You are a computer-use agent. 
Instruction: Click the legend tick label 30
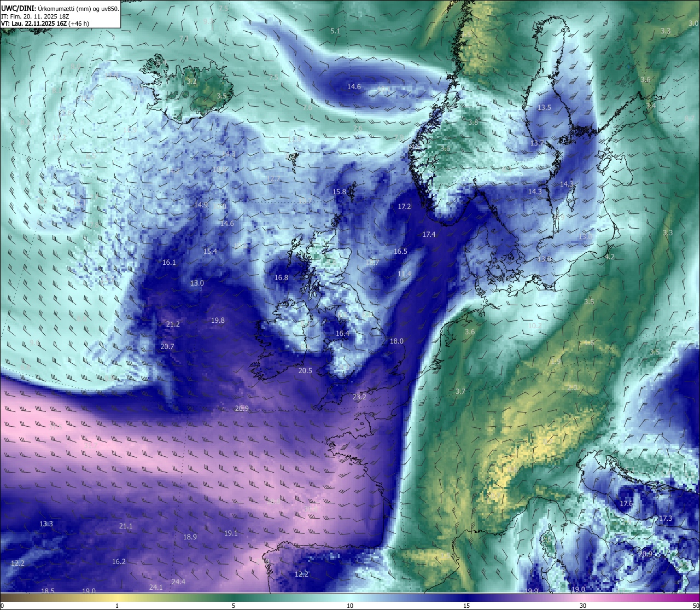[583, 606]
